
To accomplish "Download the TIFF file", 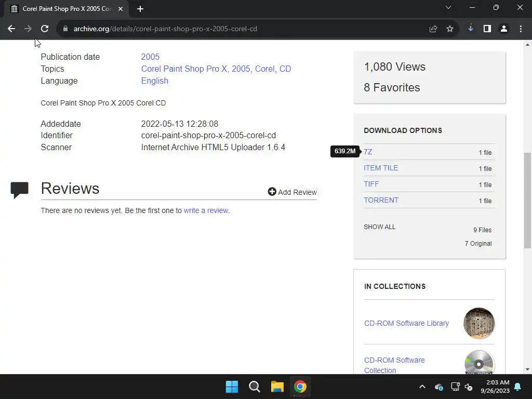I will tap(371, 184).
